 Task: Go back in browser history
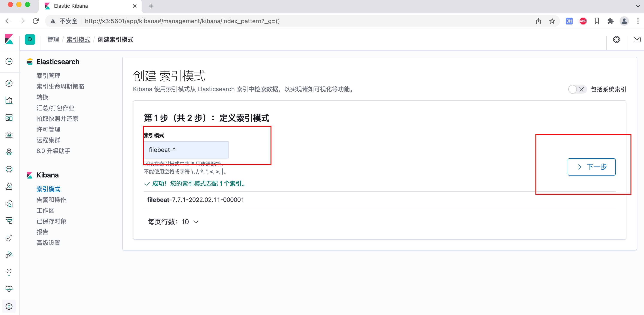[8, 21]
